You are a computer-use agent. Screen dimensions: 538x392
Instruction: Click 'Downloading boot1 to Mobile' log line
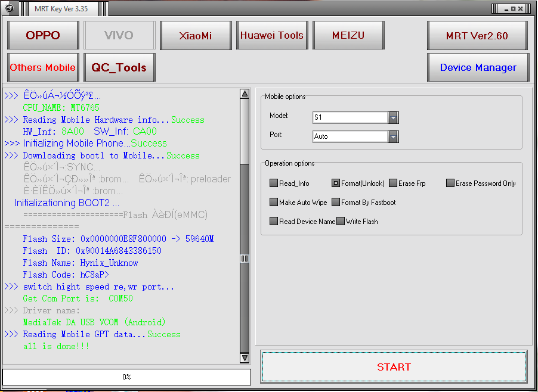tap(102, 155)
